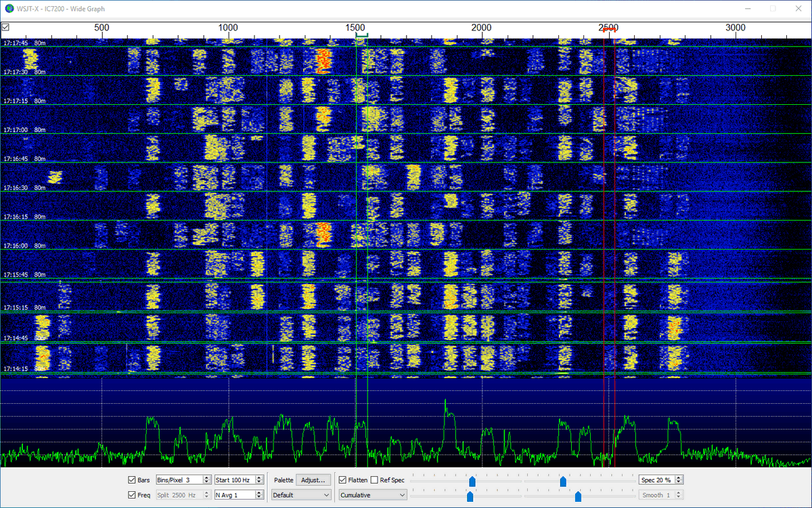The width and height of the screenshot is (812, 508).
Task: Click the upper-left waterfall gain slider handle
Action: [472, 481]
